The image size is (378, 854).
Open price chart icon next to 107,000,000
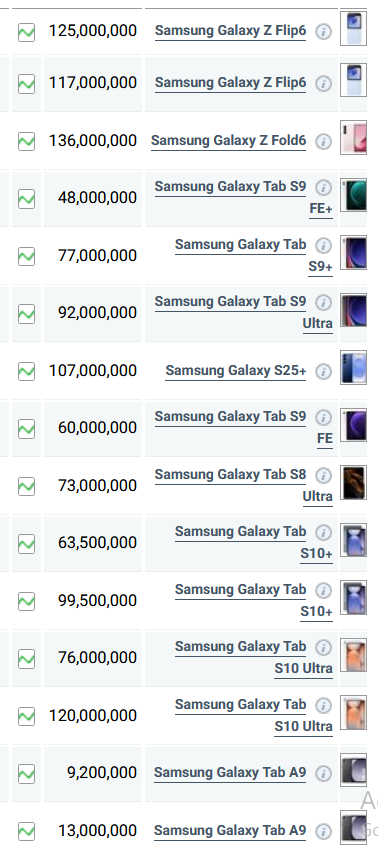[x=26, y=371]
